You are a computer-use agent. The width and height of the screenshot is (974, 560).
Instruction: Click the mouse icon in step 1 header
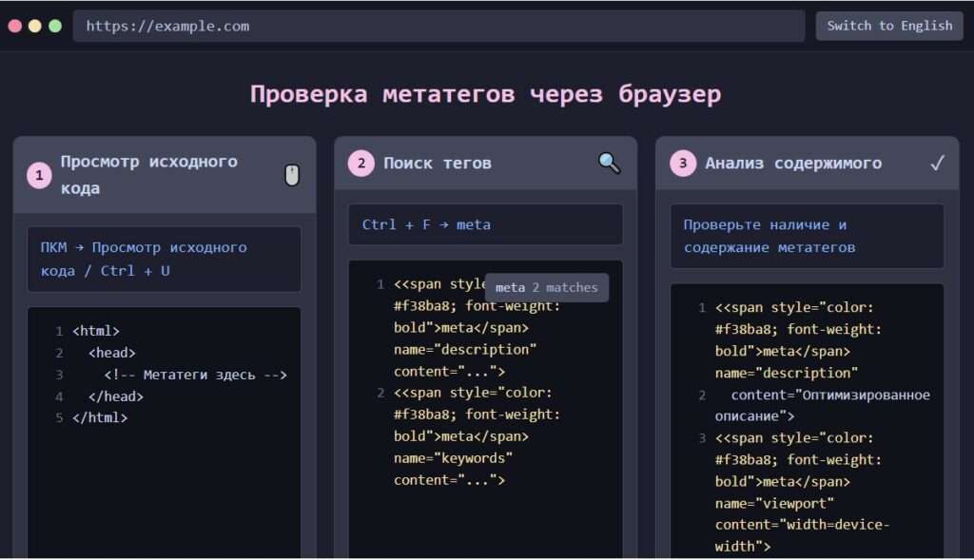291,175
